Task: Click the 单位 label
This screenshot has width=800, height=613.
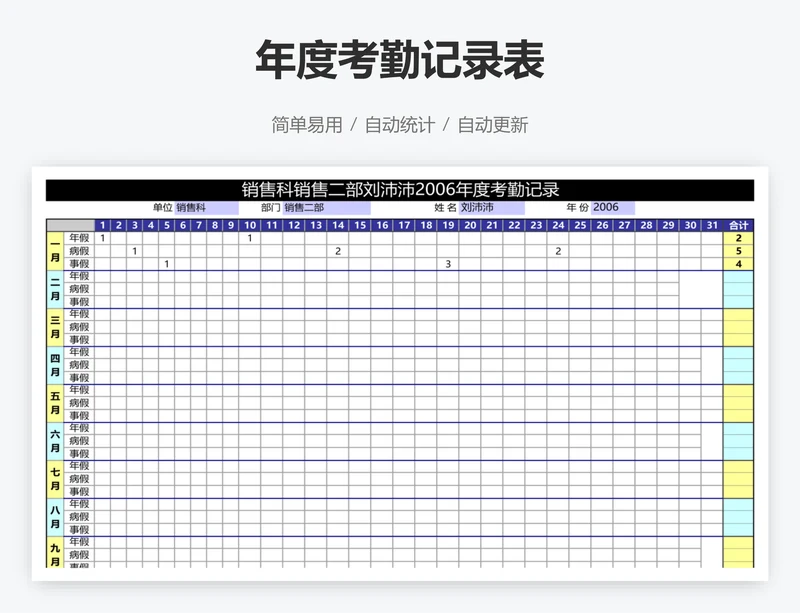Action: pyautogui.click(x=163, y=208)
